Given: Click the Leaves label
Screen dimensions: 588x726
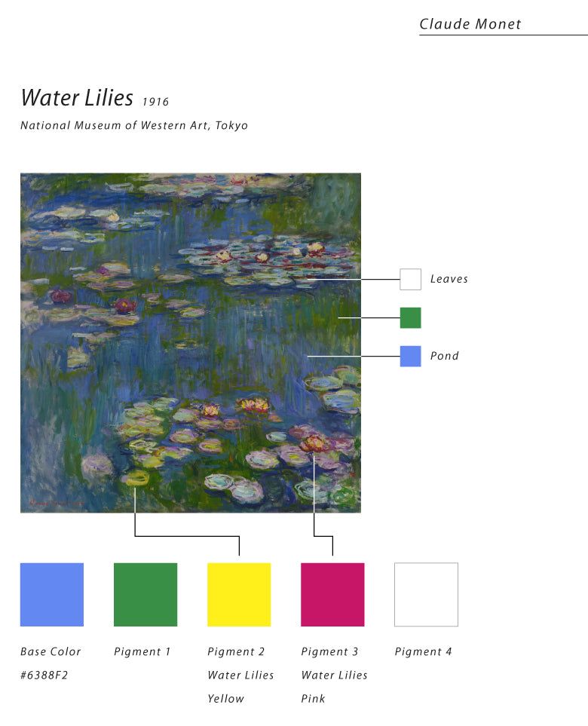Looking at the screenshot, I should (449, 279).
